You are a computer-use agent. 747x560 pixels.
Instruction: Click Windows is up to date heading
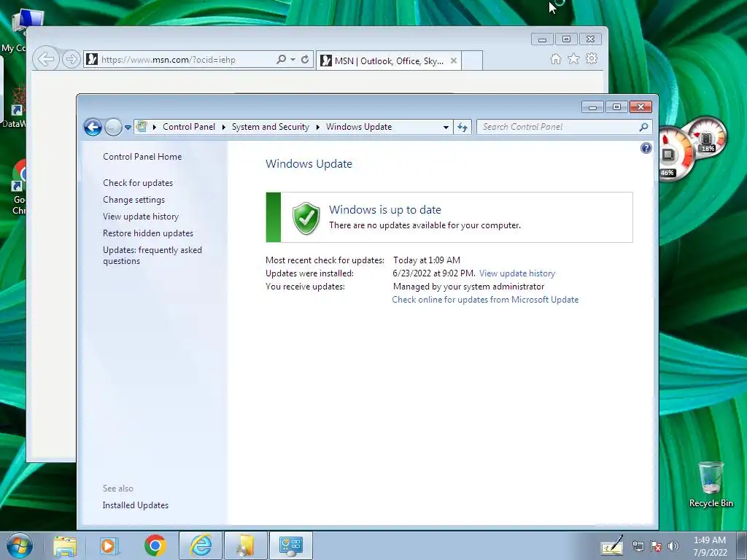tap(385, 209)
